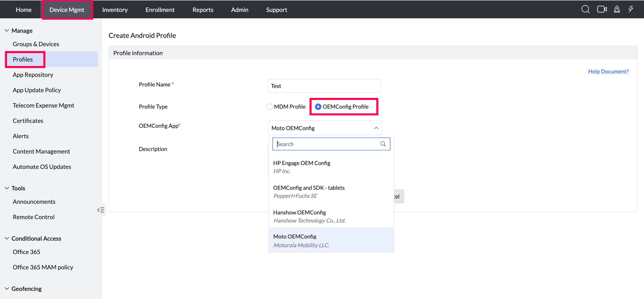This screenshot has width=644, height=299.
Task: Collapse the sidebar using the toggle icon
Action: [x=101, y=210]
